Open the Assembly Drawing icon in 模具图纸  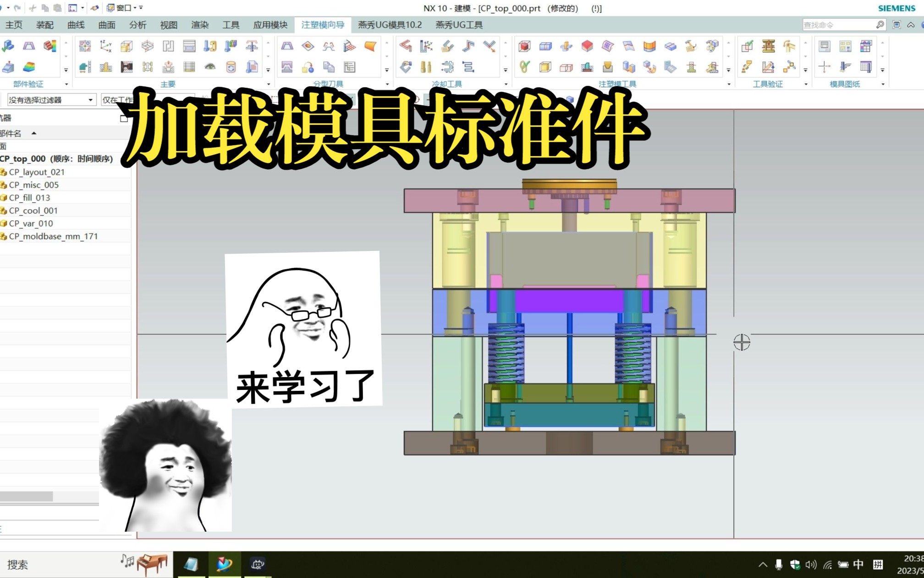tap(825, 46)
